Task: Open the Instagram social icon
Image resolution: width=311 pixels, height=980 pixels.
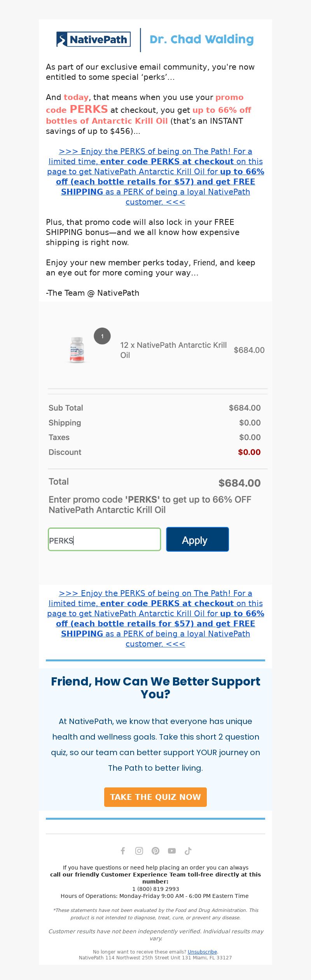Action: click(x=139, y=851)
